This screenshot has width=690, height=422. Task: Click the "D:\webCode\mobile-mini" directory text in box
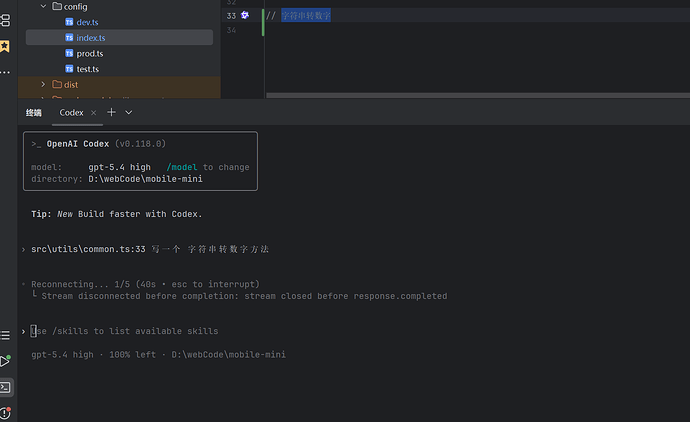[145, 179]
